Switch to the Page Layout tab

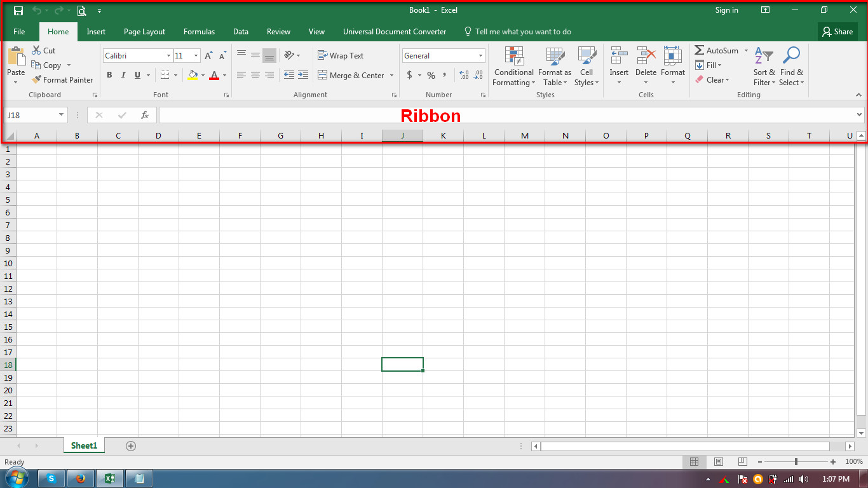(144, 32)
